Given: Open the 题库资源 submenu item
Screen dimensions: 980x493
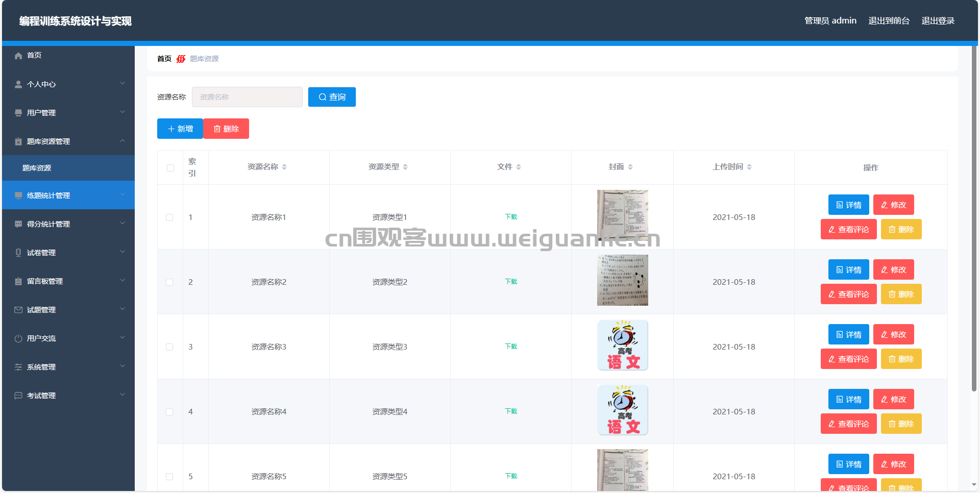Looking at the screenshot, I should [x=68, y=168].
